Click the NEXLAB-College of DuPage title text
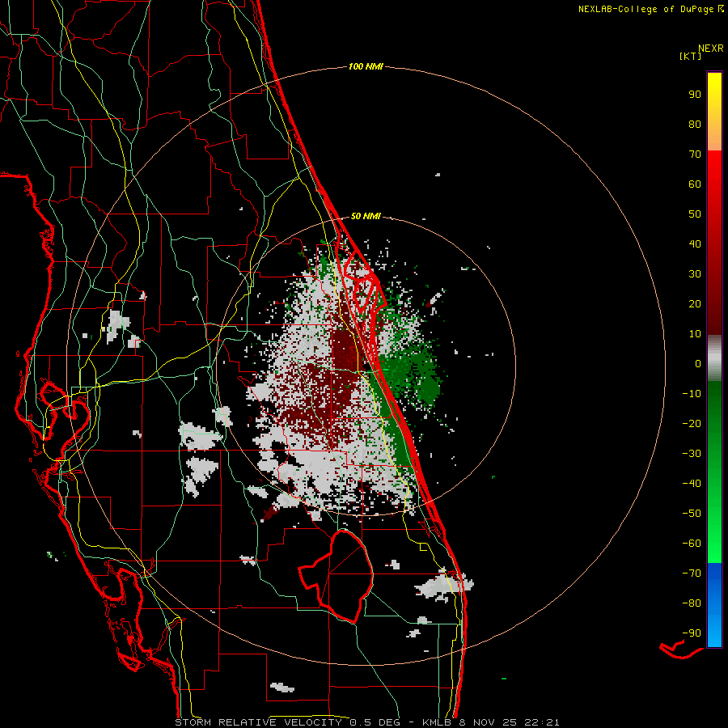Viewport: 728px width, 728px height. click(645, 9)
